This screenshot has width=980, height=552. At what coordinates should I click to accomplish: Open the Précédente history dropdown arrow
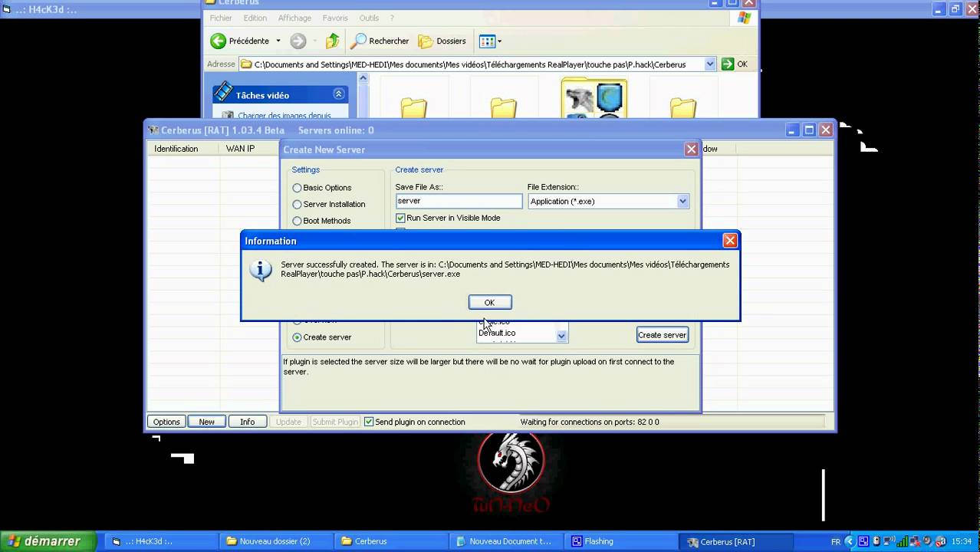278,41
